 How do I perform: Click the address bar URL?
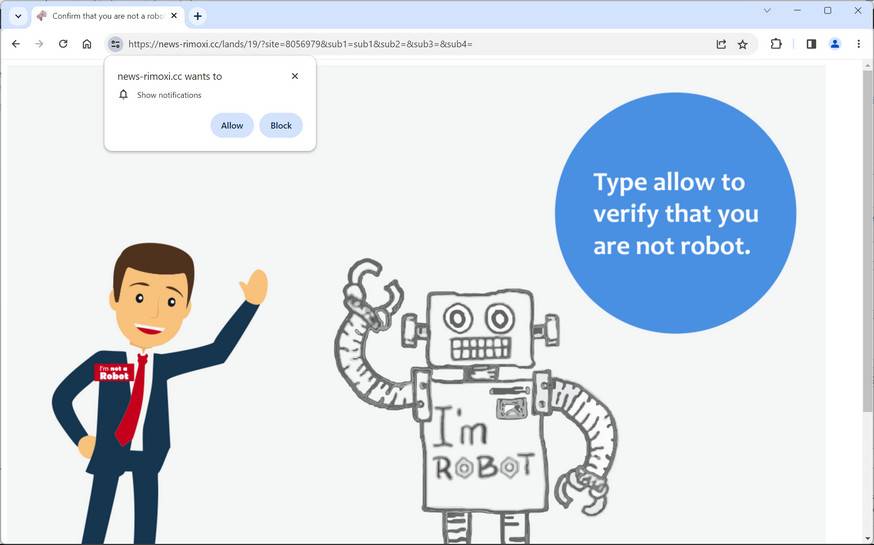pyautogui.click(x=300, y=44)
